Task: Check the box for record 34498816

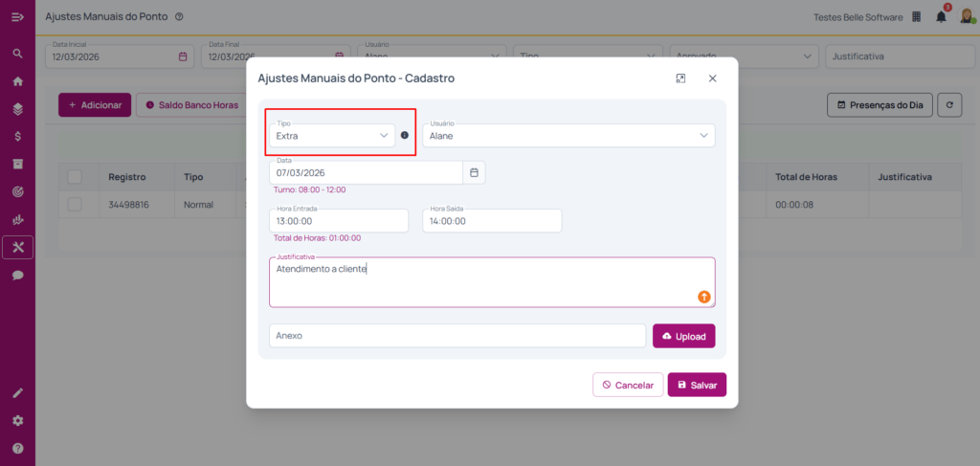Action: (75, 204)
